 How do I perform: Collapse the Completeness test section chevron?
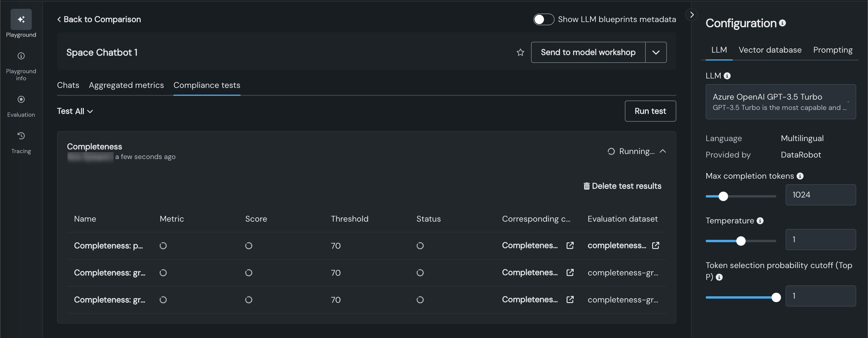coord(662,151)
